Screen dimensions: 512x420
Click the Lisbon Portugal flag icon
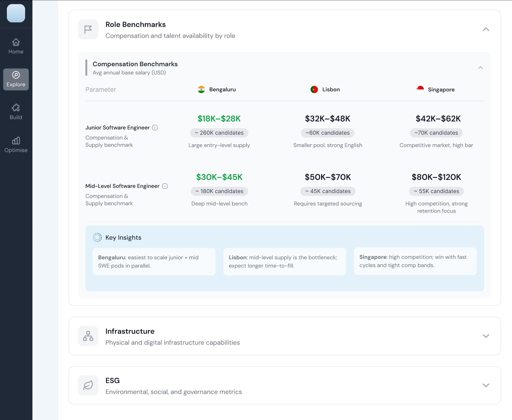314,89
